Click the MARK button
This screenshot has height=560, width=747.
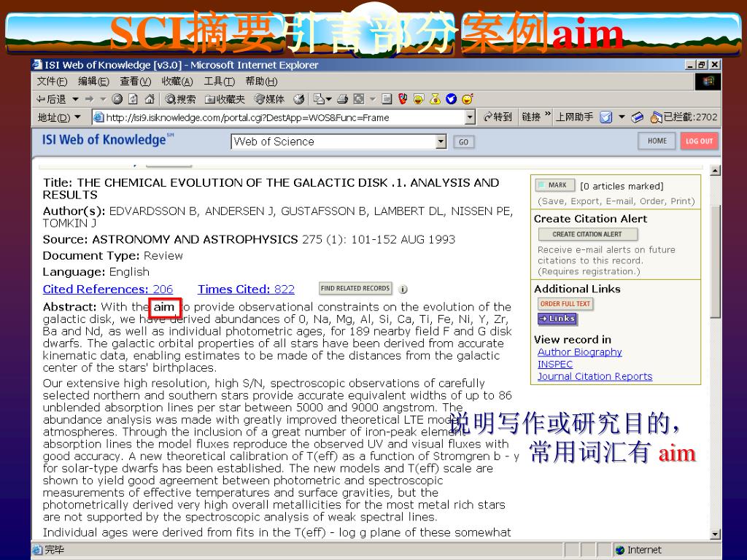pos(554,184)
